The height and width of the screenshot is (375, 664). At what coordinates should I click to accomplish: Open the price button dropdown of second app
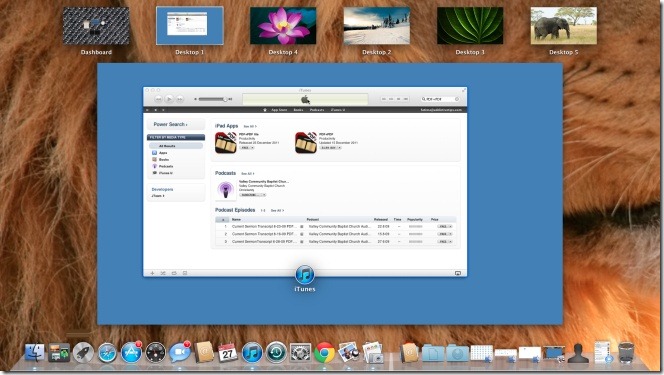pyautogui.click(x=339, y=148)
